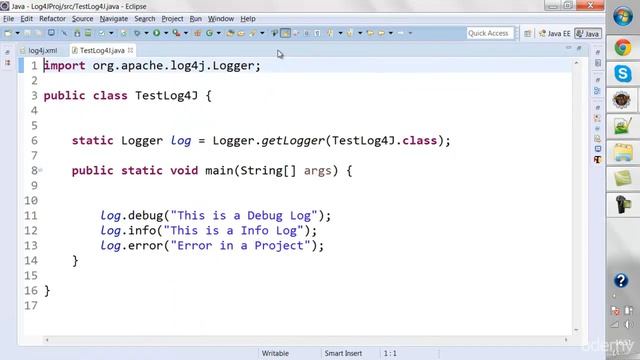Open the Search menu
This screenshot has height=360, width=640.
tap(145, 19)
